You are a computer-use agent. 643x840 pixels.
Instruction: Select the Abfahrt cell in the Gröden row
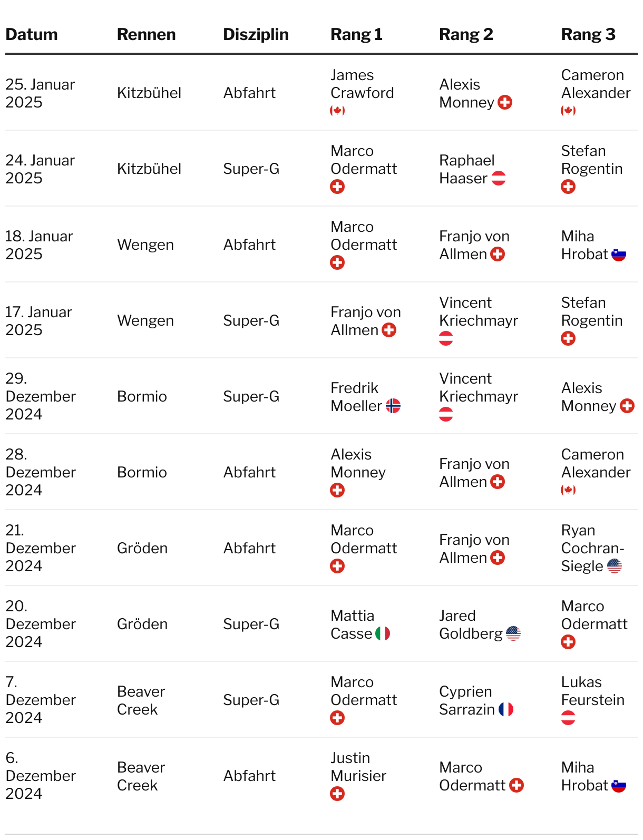pyautogui.click(x=249, y=548)
